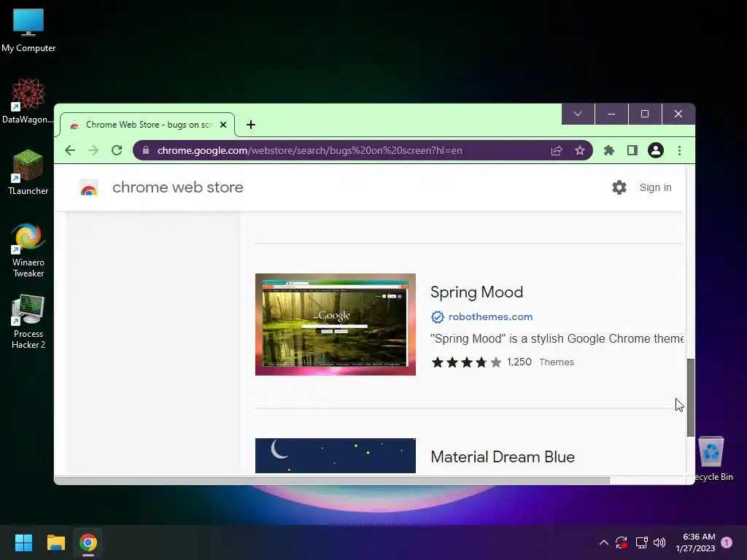
Task: Share this page using the address bar share icon
Action: (557, 150)
